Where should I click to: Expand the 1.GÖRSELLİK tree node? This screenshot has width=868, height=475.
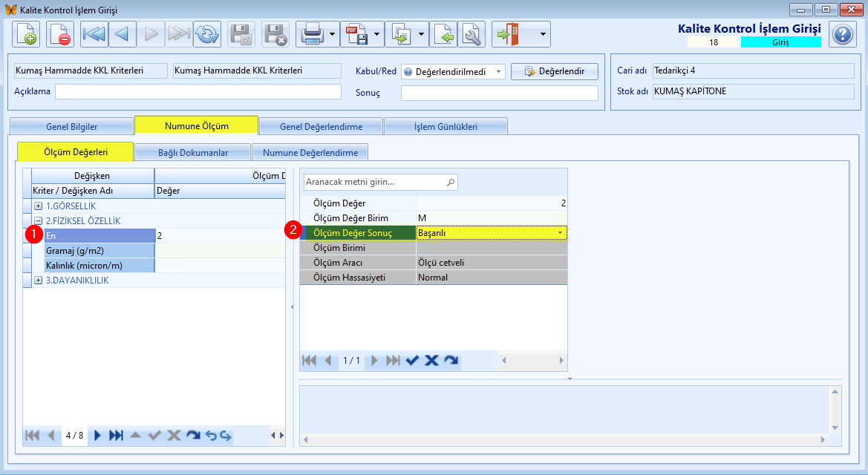pos(38,206)
